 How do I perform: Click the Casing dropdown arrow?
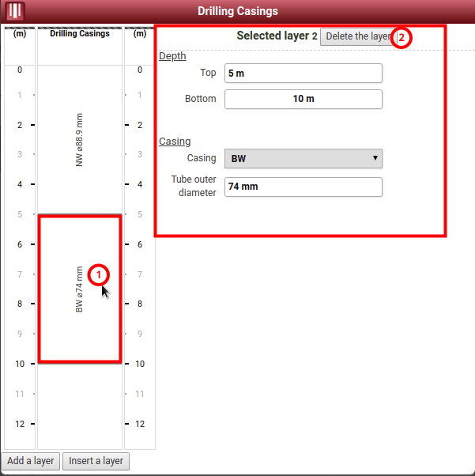click(x=375, y=158)
